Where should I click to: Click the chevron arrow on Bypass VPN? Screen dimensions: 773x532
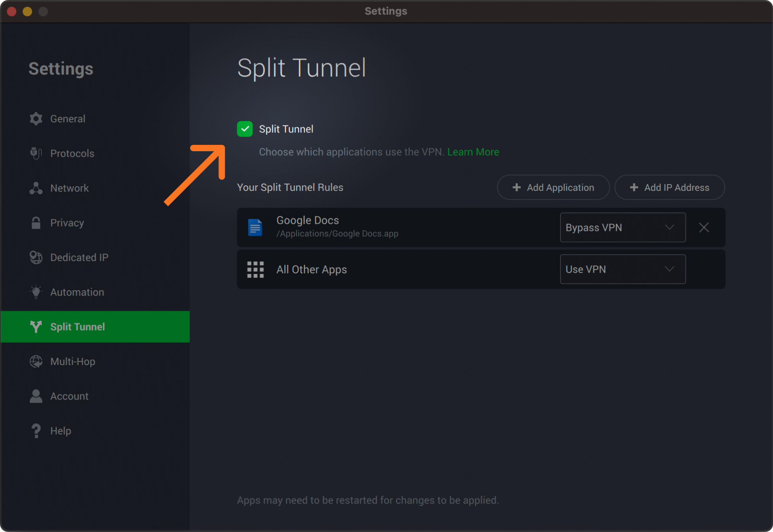coord(669,228)
